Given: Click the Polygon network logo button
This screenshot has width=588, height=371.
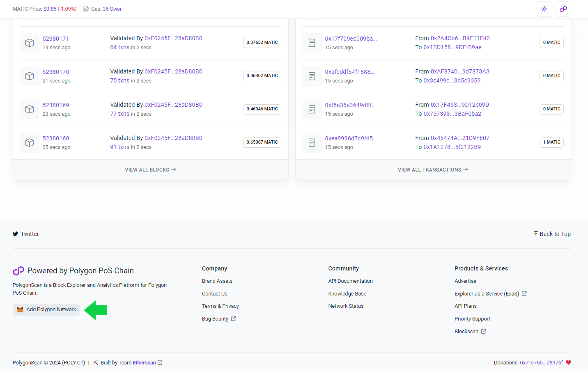Looking at the screenshot, I should tap(563, 9).
